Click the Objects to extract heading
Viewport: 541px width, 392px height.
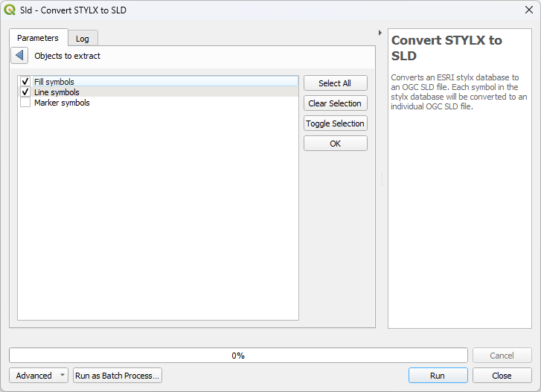(67, 56)
